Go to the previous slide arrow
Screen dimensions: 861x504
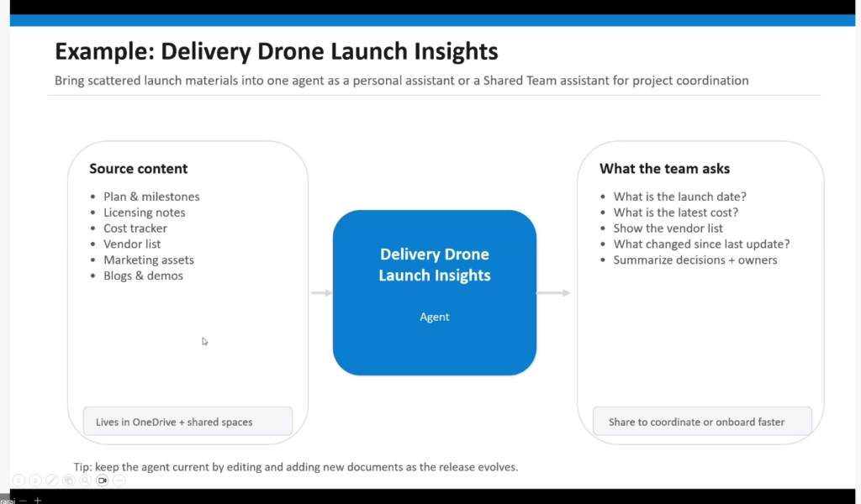[18, 480]
